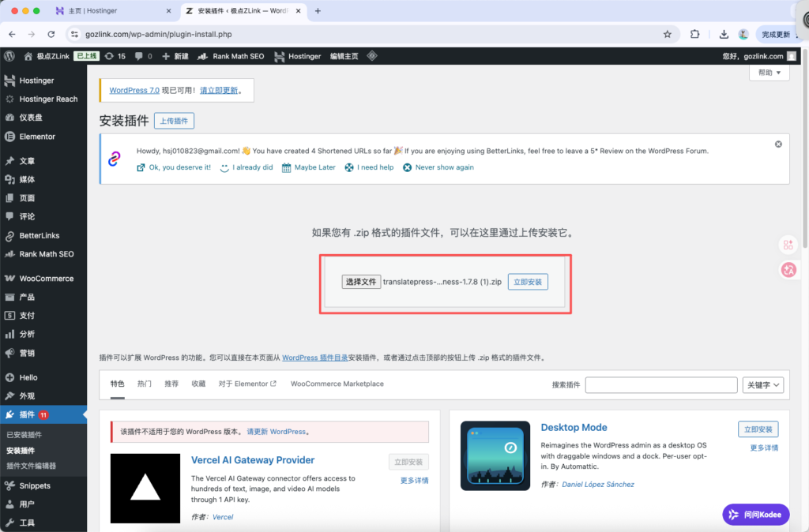
Task: Switch to the 收藏 tab
Action: 198,384
